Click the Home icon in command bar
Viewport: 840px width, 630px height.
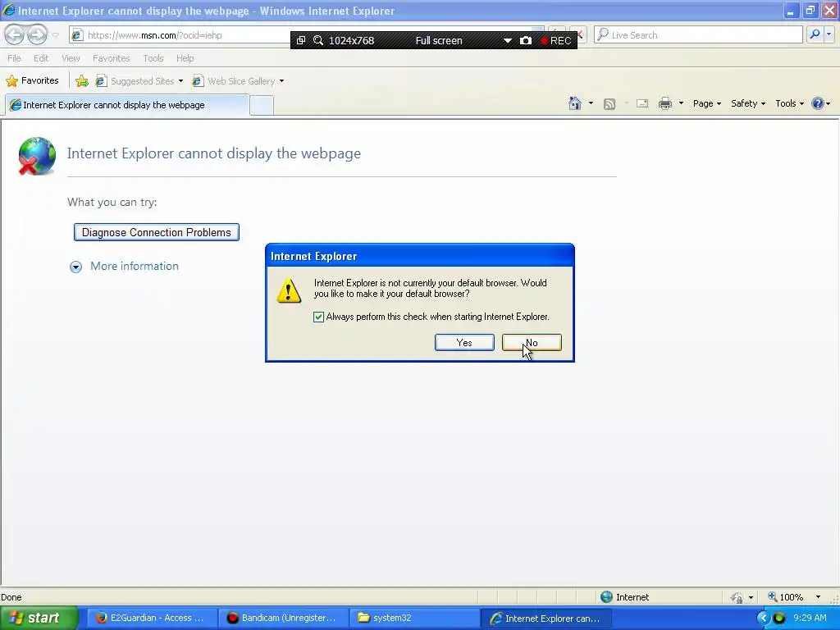click(x=575, y=103)
